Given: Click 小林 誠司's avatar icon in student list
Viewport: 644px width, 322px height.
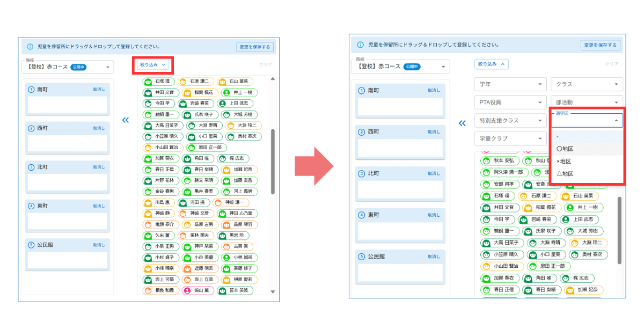Looking at the screenshot, I should pos(226,258).
